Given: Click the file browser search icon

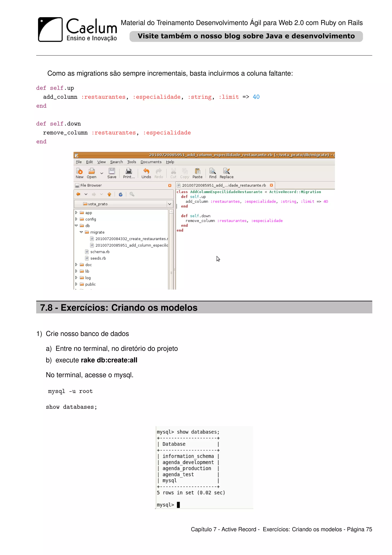Looking at the screenshot, I should click(132, 194).
